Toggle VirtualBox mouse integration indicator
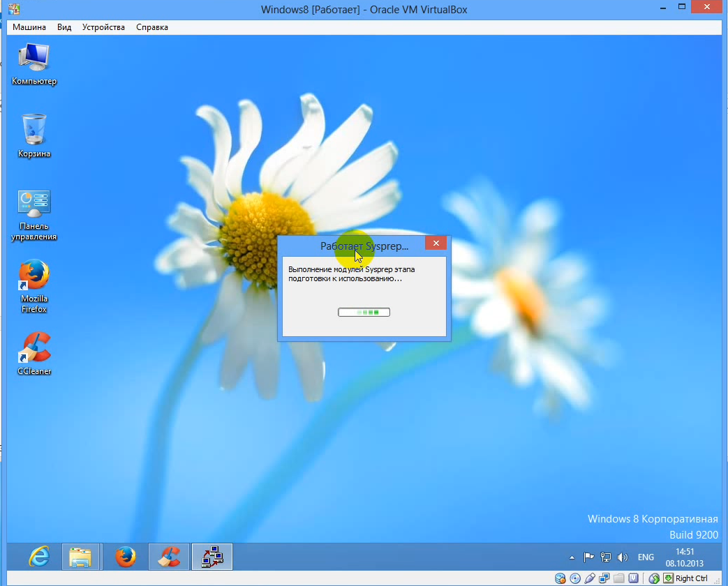Screen dimensions: 728x586 click(x=654, y=578)
